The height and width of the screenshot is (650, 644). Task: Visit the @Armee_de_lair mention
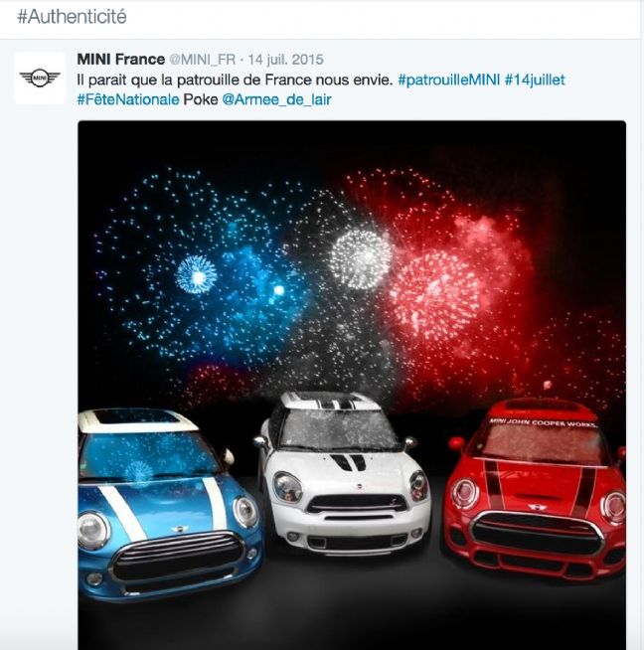276,99
